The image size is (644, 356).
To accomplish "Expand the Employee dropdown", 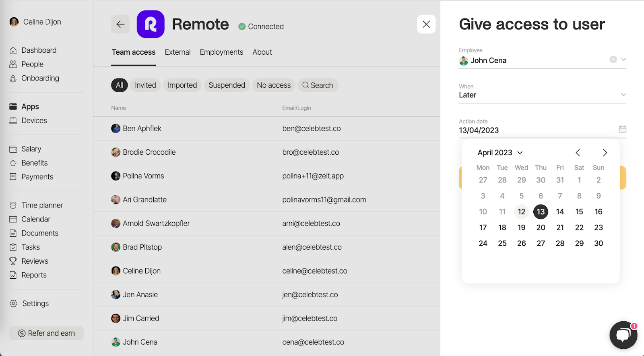I will [623, 59].
